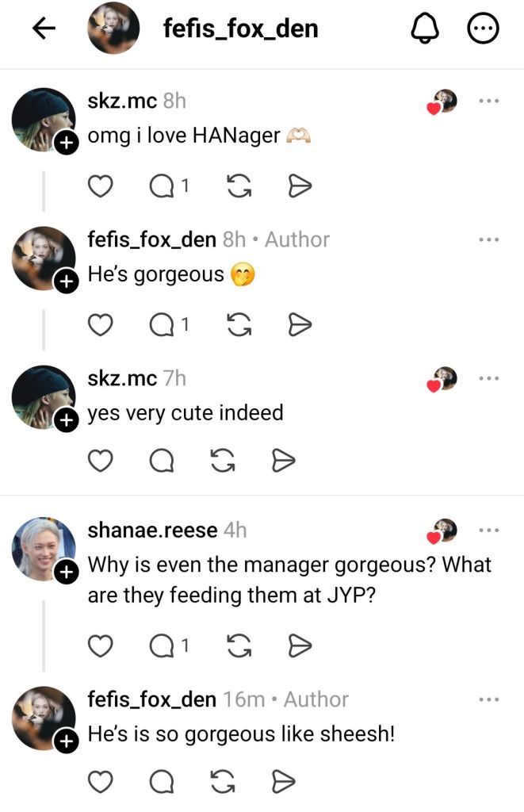Share the "yes very cute indeed" comment
Viewport: 524px width, 812px height.
click(283, 460)
